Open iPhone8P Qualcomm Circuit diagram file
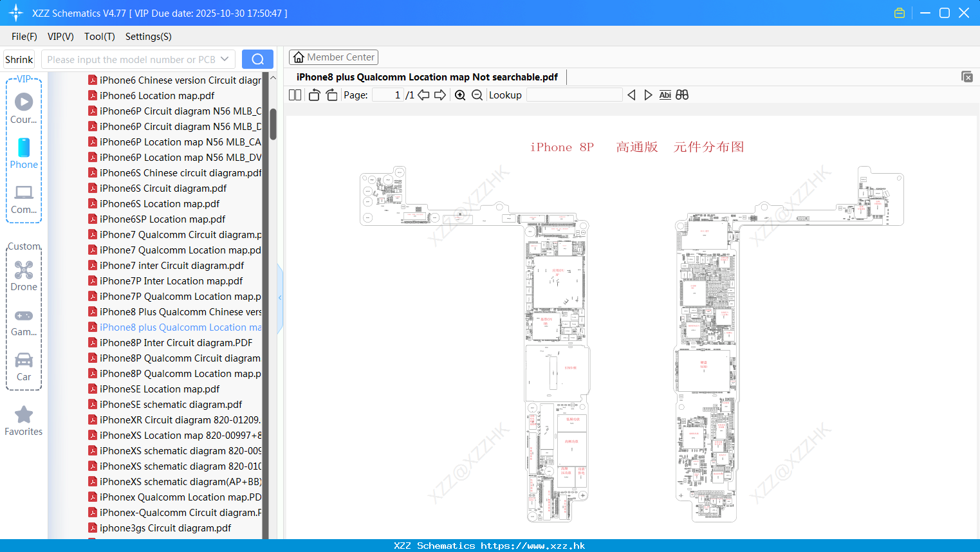This screenshot has height=552, width=980. click(x=175, y=358)
